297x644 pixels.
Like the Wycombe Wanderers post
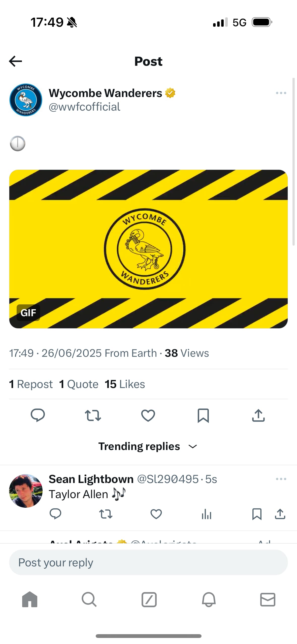point(148,415)
